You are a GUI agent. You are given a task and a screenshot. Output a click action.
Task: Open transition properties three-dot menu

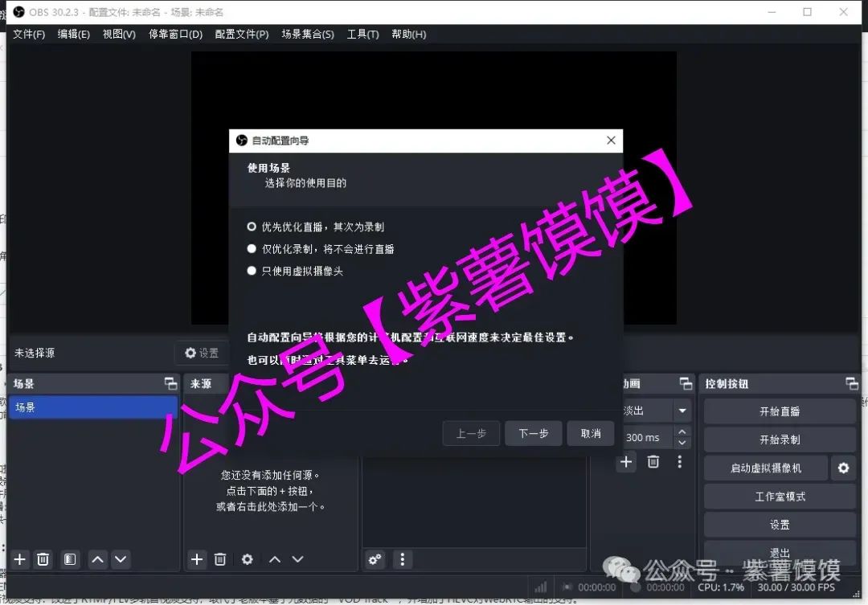tap(680, 462)
